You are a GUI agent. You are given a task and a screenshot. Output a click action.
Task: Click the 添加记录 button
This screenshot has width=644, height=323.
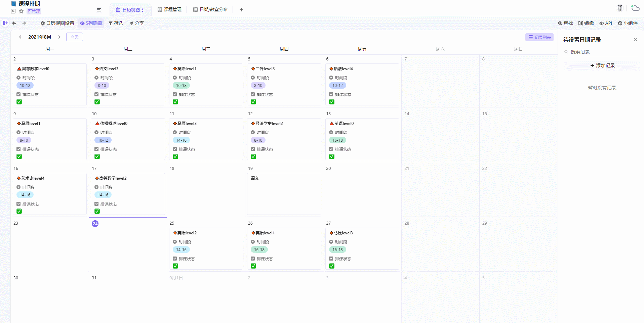[x=602, y=65]
